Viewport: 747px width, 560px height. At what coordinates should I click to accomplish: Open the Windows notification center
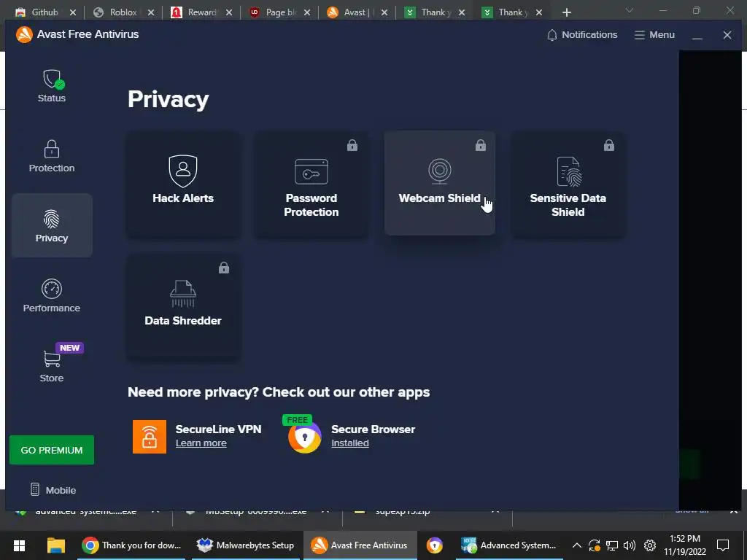[x=723, y=545]
